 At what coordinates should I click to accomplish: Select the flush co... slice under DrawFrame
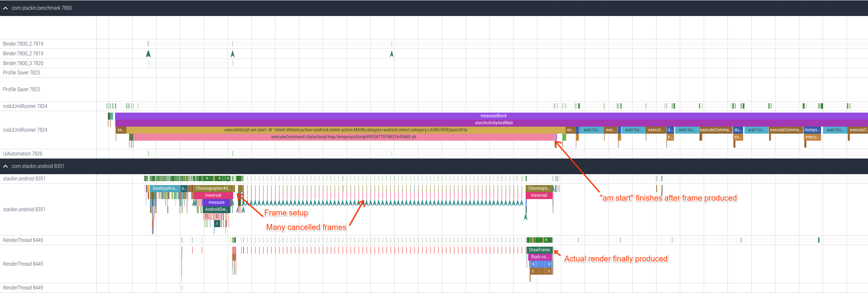tap(539, 257)
